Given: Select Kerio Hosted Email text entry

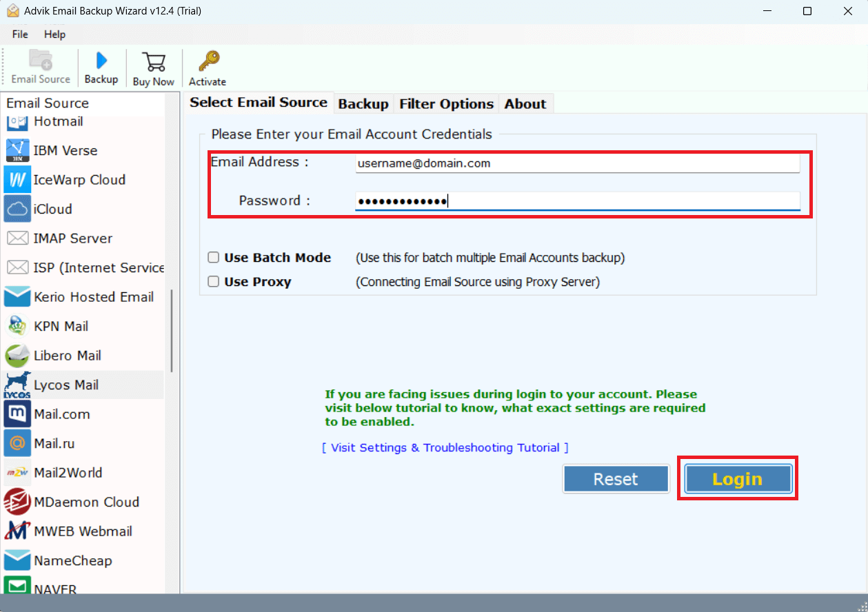Looking at the screenshot, I should tap(94, 297).
